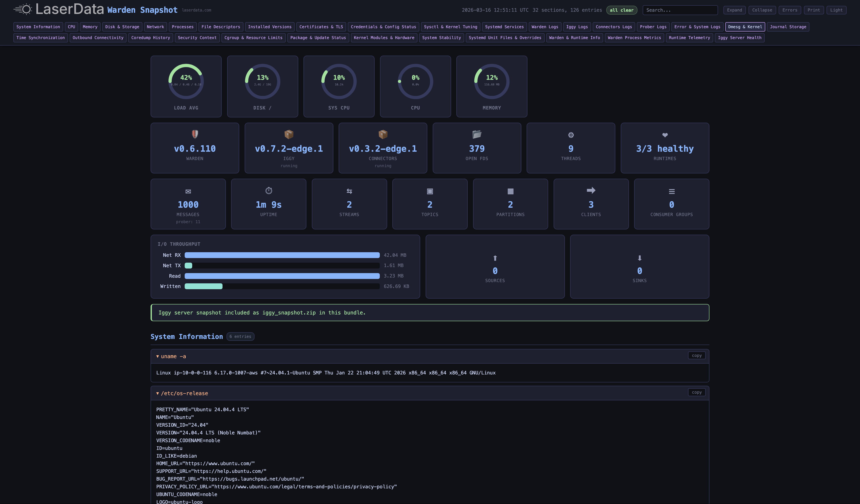Click the folder icon above Open FDS
860x504 pixels.
477,135
